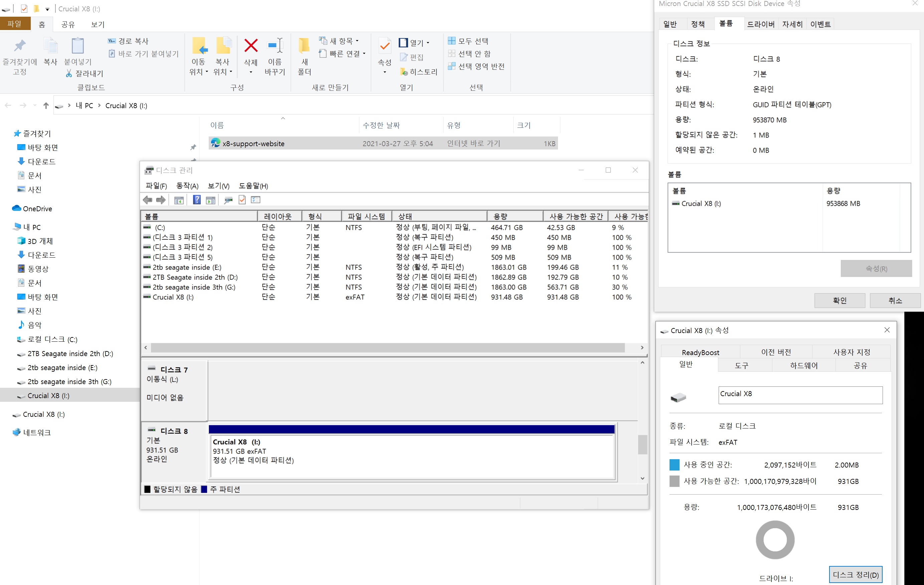The height and width of the screenshot is (585, 924).
Task: Click the Properties (속성(R)) button in volumes tab
Action: tap(876, 268)
